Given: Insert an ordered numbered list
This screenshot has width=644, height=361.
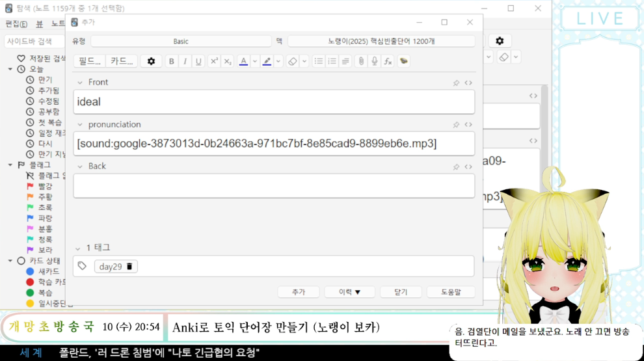Looking at the screenshot, I should [x=332, y=61].
